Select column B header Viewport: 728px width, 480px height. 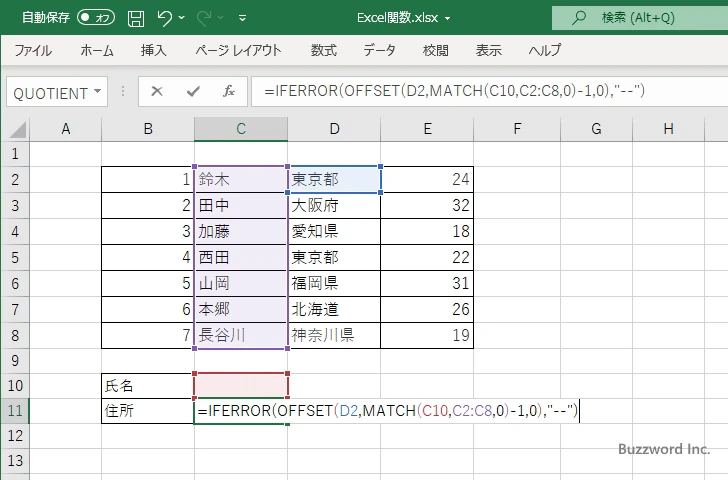tap(148, 129)
